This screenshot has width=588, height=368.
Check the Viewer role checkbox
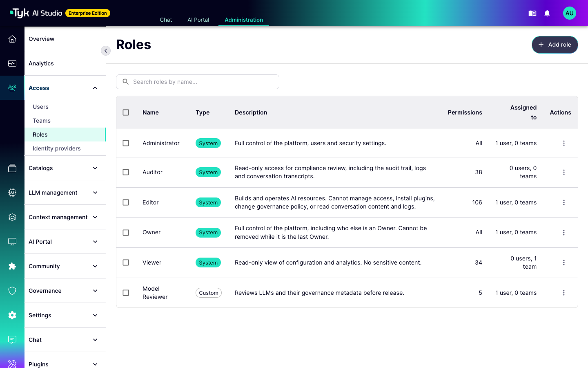126,263
